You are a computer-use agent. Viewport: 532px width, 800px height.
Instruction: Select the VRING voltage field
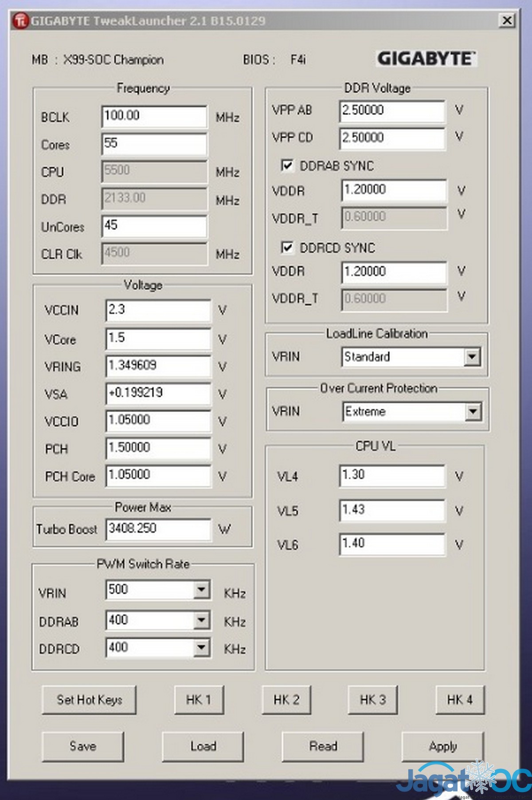pyautogui.click(x=158, y=367)
